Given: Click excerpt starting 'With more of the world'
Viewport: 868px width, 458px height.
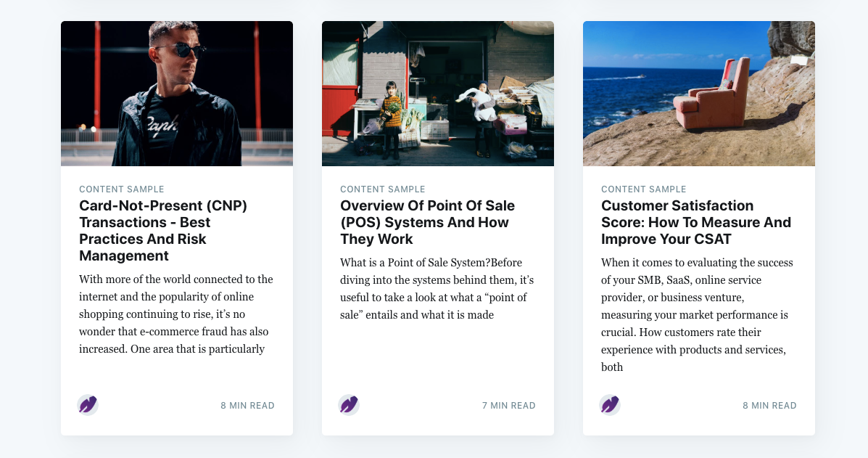Looking at the screenshot, I should coord(176,314).
